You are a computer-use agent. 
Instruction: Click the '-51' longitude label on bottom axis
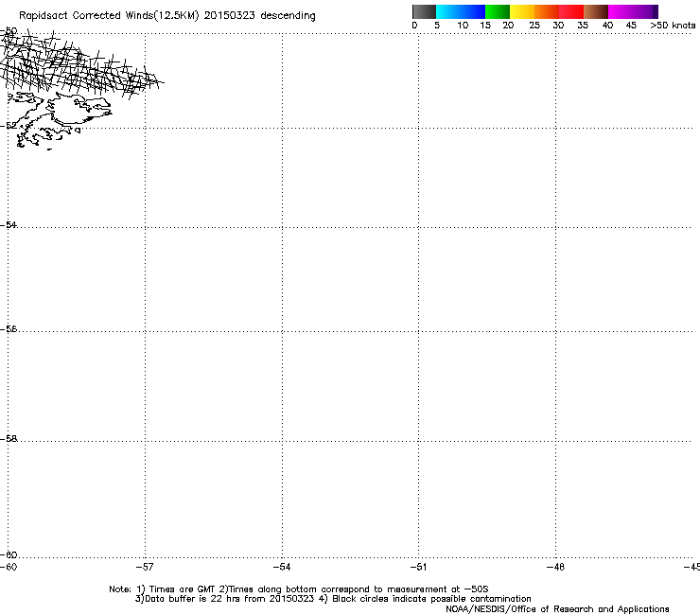pos(418,567)
